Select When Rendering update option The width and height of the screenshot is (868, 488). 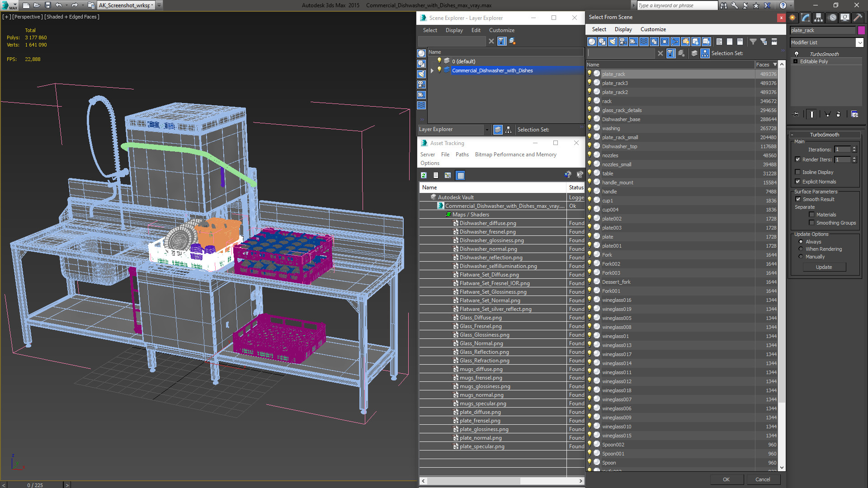pyautogui.click(x=801, y=249)
